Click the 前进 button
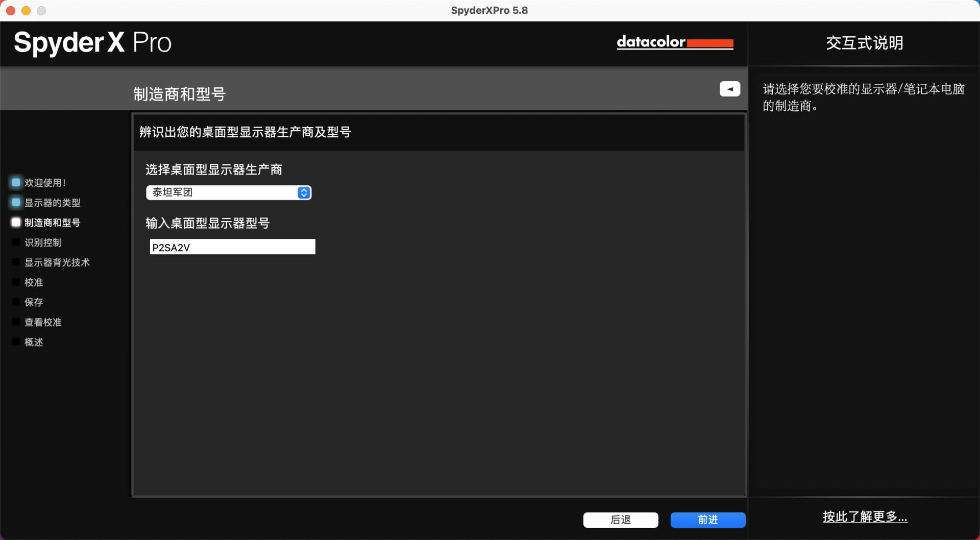Screen dimensions: 980x540 708,520
